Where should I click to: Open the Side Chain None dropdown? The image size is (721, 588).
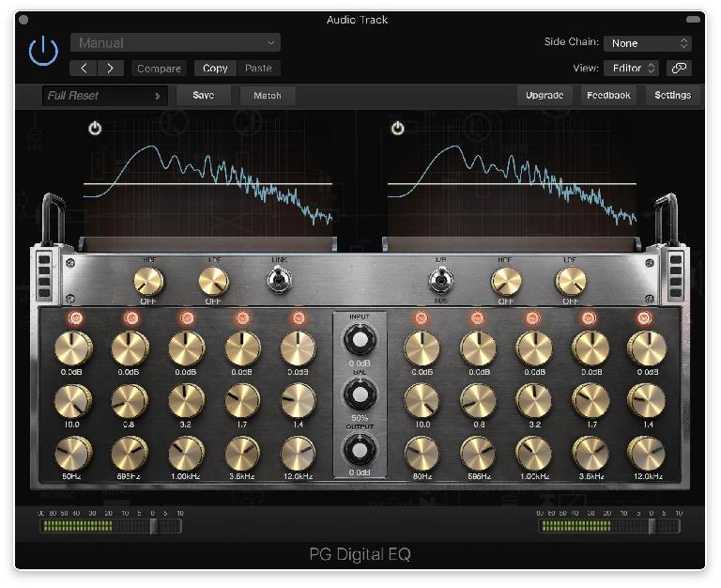click(648, 43)
